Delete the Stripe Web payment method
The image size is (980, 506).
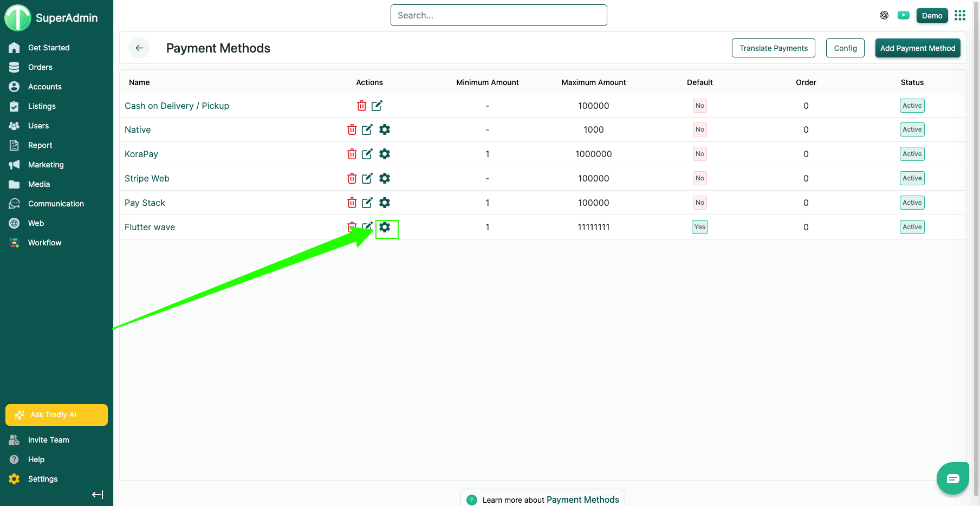[352, 178]
